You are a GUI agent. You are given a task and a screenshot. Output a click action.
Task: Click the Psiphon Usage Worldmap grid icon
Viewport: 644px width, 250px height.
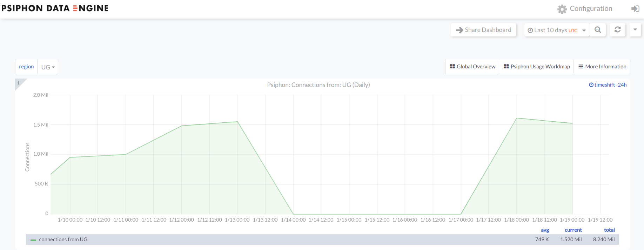point(506,67)
